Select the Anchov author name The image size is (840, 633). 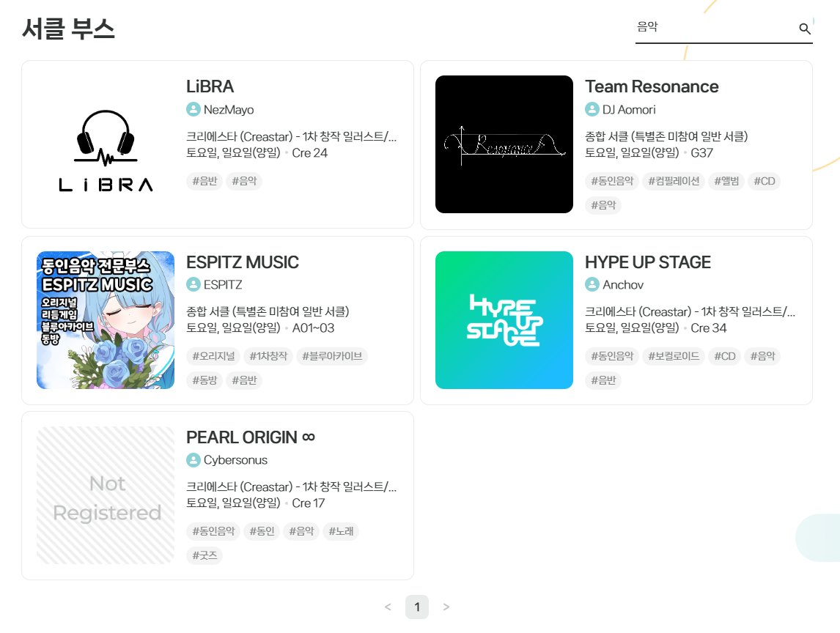[x=623, y=285]
